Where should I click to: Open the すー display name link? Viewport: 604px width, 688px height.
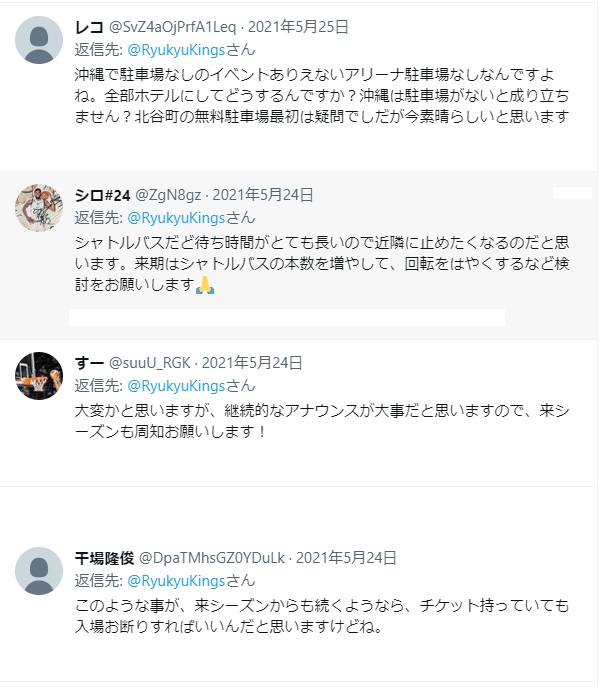89,363
